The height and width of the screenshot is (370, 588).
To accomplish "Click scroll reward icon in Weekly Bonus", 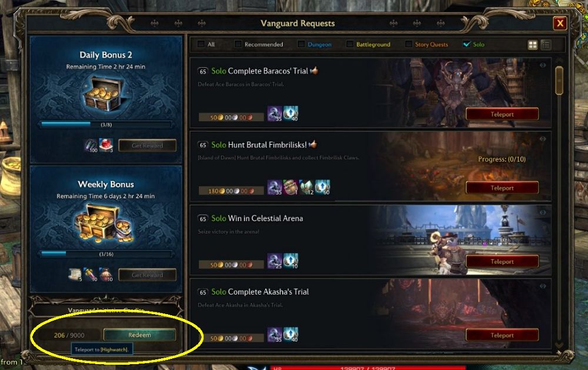I will click(x=75, y=274).
